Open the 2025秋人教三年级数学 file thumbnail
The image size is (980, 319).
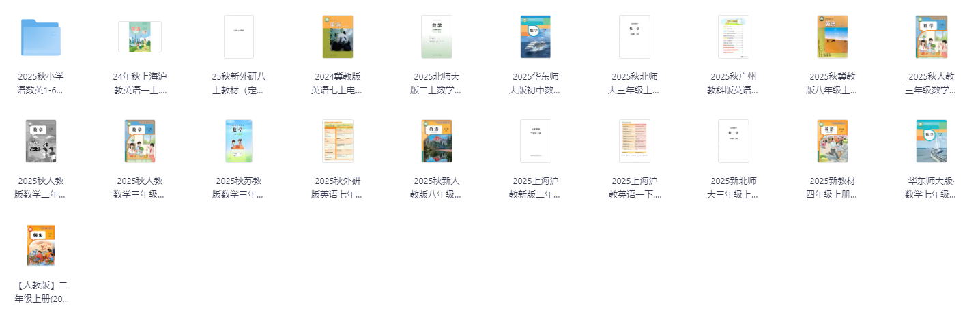(932, 37)
